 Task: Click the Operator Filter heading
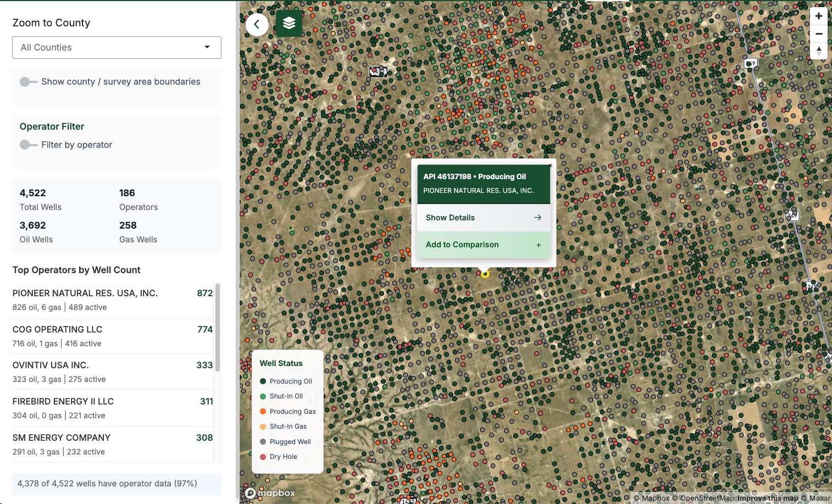52,126
